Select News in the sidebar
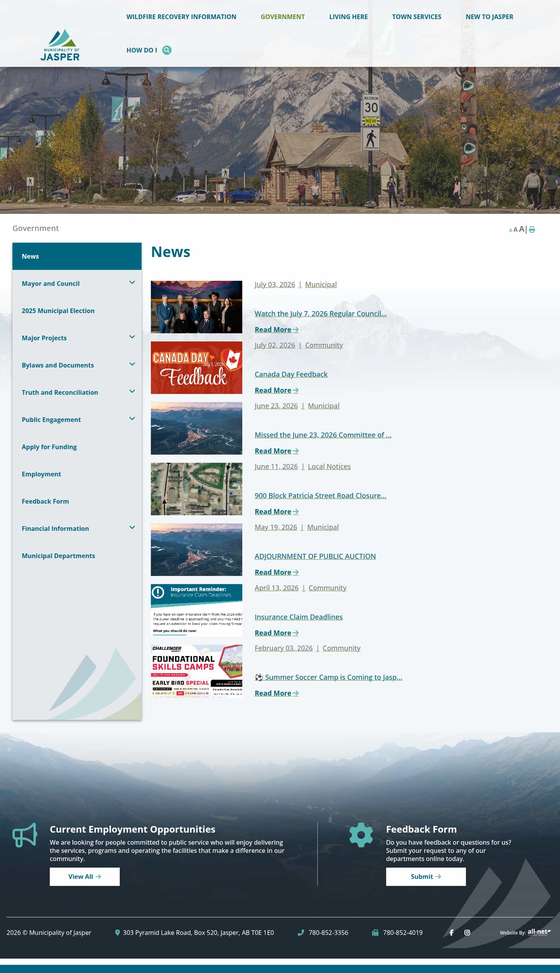Viewport: 560px width, 973px height. click(x=77, y=256)
